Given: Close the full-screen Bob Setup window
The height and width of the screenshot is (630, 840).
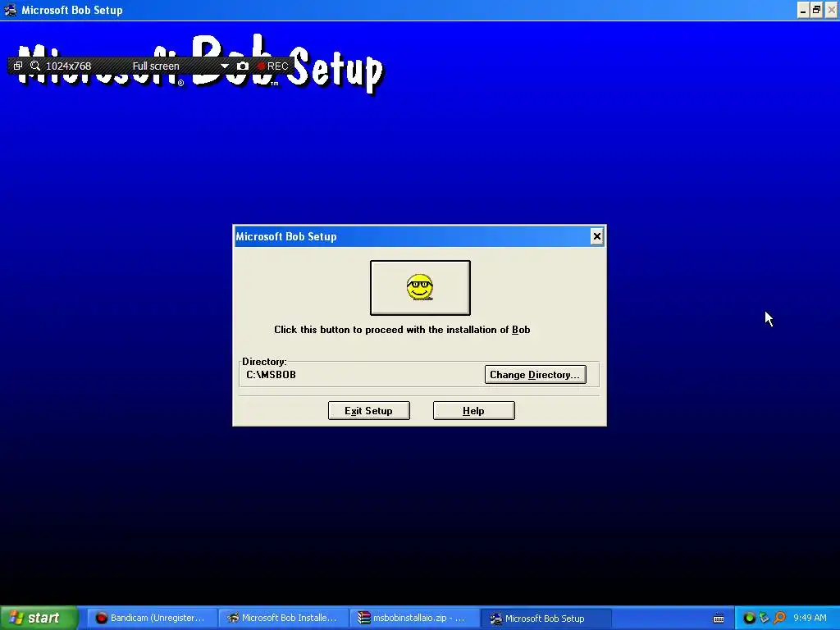Looking at the screenshot, I should click(832, 10).
